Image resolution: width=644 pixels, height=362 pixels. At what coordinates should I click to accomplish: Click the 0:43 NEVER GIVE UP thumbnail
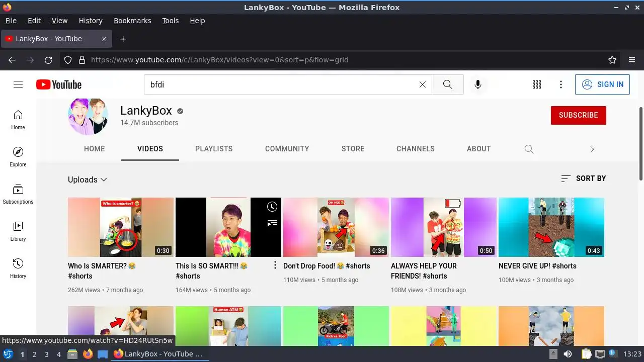click(x=551, y=227)
